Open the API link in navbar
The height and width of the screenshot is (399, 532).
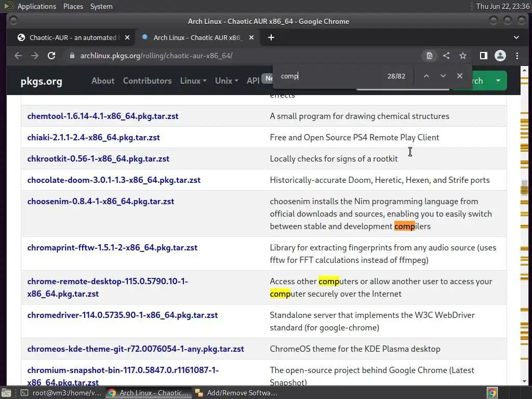(x=253, y=81)
